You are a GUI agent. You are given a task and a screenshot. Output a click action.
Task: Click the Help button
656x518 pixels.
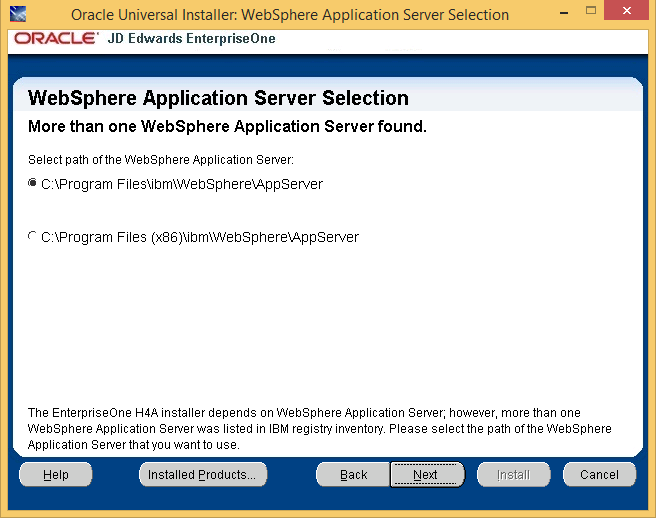point(56,474)
